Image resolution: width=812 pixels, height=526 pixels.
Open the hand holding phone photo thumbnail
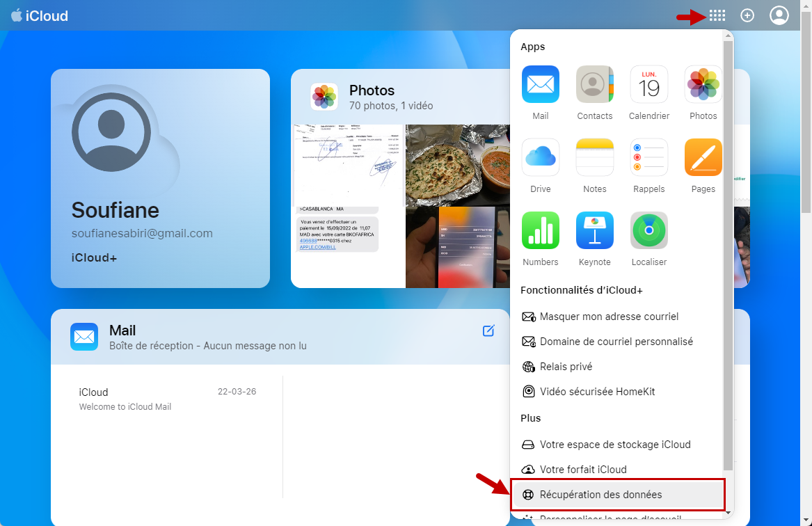click(x=458, y=248)
